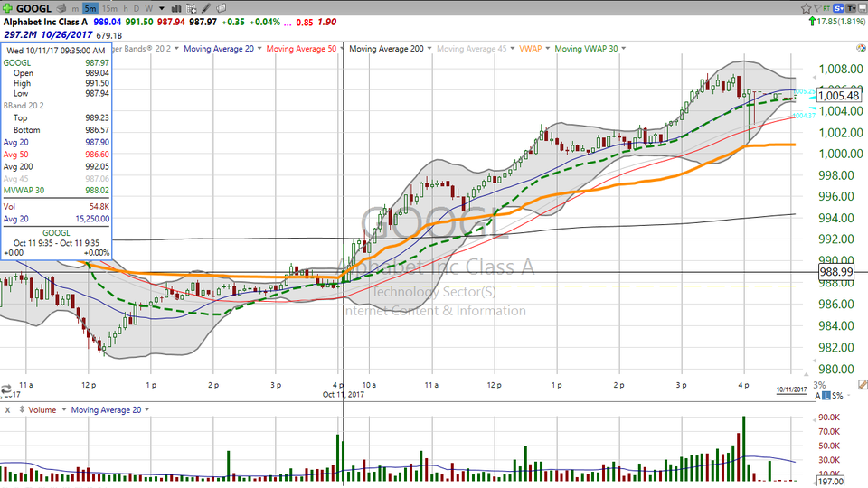The width and height of the screenshot is (868, 488).
Task: Toggle the A arithmetic scale option
Action: coord(817,396)
